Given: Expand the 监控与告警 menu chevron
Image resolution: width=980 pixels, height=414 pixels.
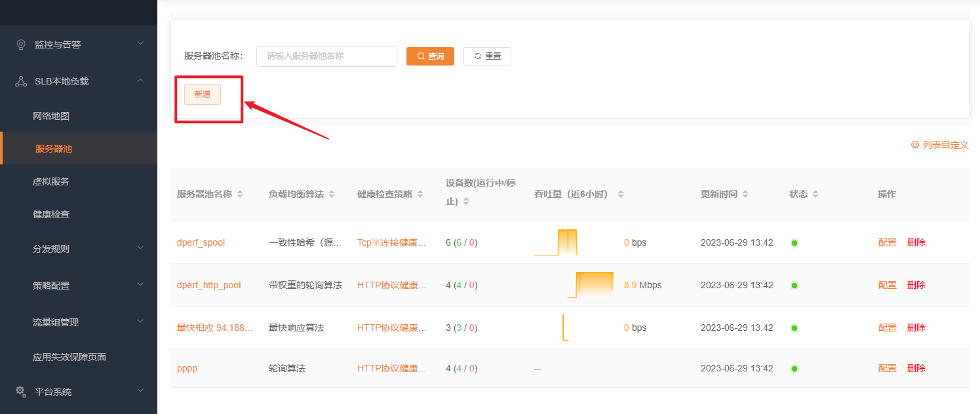Looking at the screenshot, I should pos(140,44).
